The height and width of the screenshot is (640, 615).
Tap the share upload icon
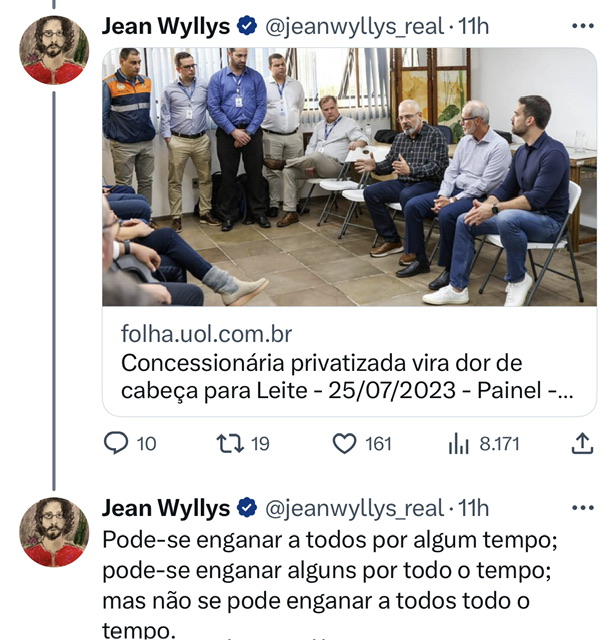tap(582, 443)
